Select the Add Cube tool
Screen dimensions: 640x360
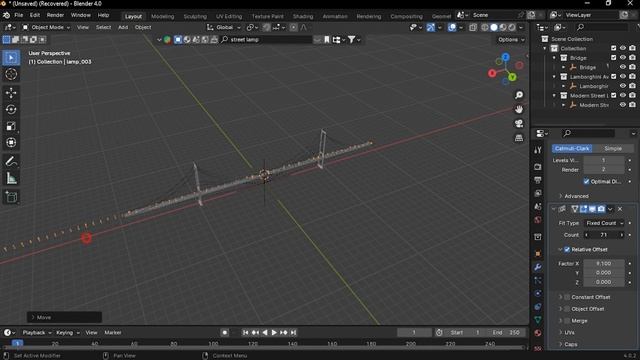(11, 197)
